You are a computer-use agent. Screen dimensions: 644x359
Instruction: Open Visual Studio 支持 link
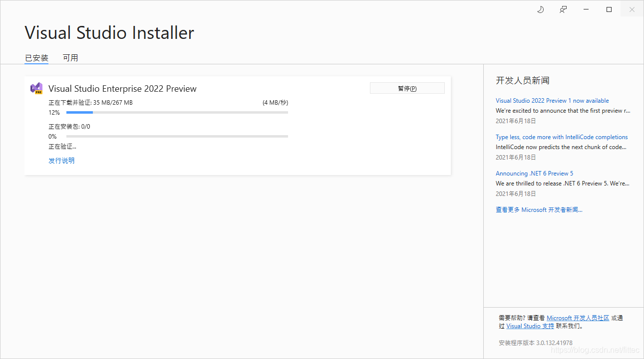click(530, 326)
